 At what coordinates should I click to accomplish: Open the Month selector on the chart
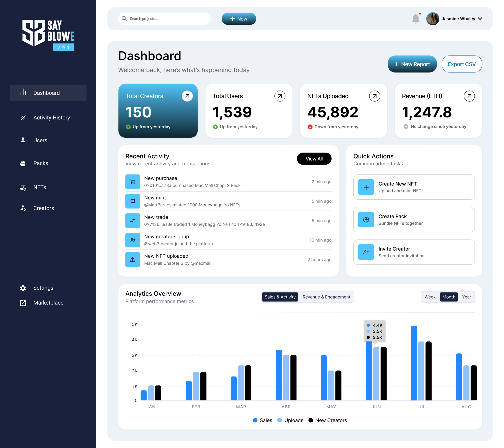[448, 297]
